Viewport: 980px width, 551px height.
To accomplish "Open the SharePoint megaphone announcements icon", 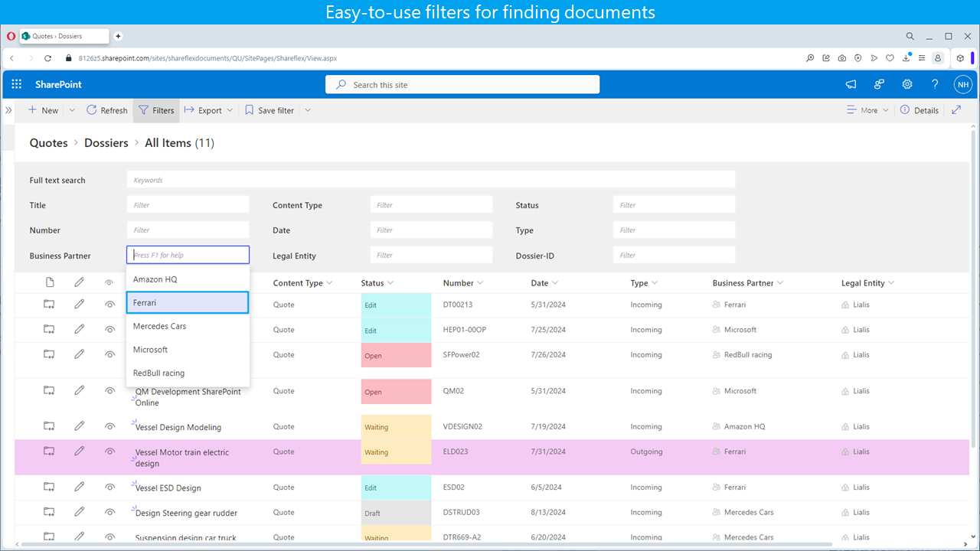I will [x=851, y=84].
